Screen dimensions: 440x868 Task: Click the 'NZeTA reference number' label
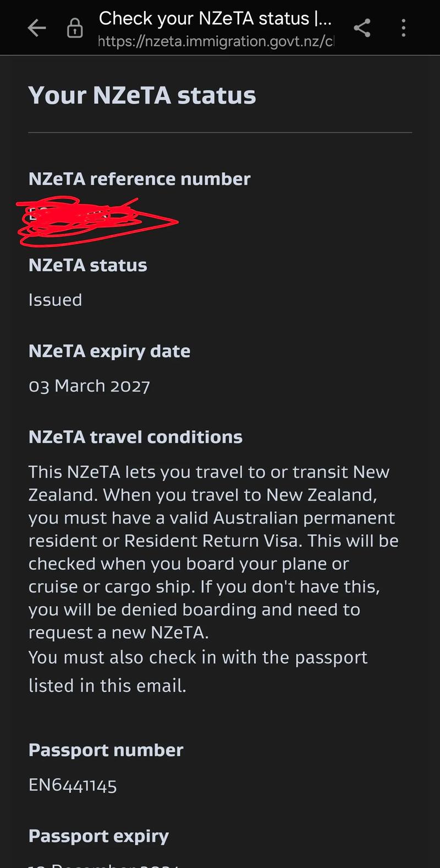click(x=139, y=179)
